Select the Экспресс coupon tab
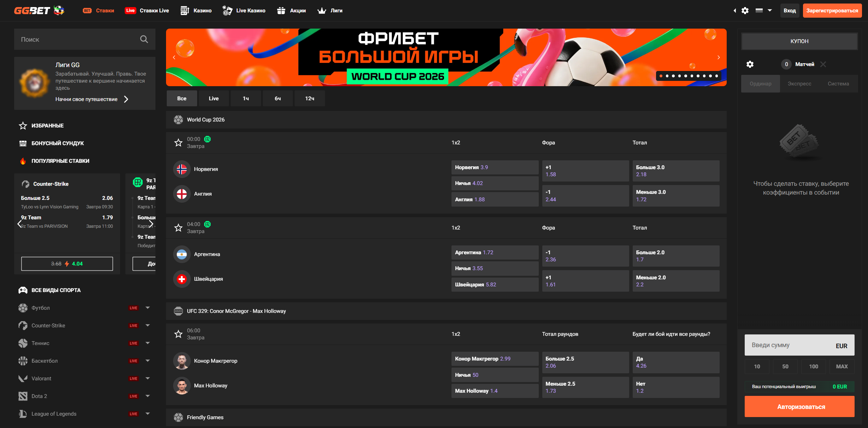 coord(799,84)
